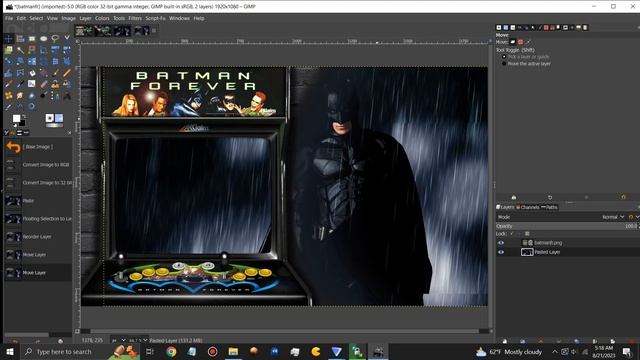Open the status bar unit dropdown
The image size is (640, 360).
click(118, 340)
